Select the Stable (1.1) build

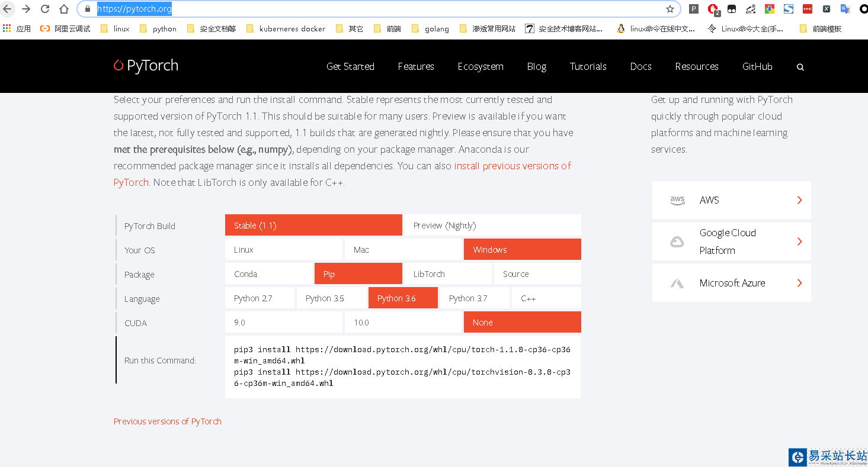coord(313,225)
